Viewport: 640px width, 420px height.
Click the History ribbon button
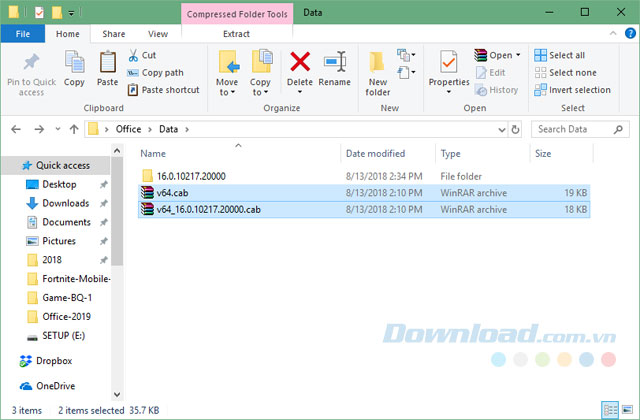click(x=497, y=90)
